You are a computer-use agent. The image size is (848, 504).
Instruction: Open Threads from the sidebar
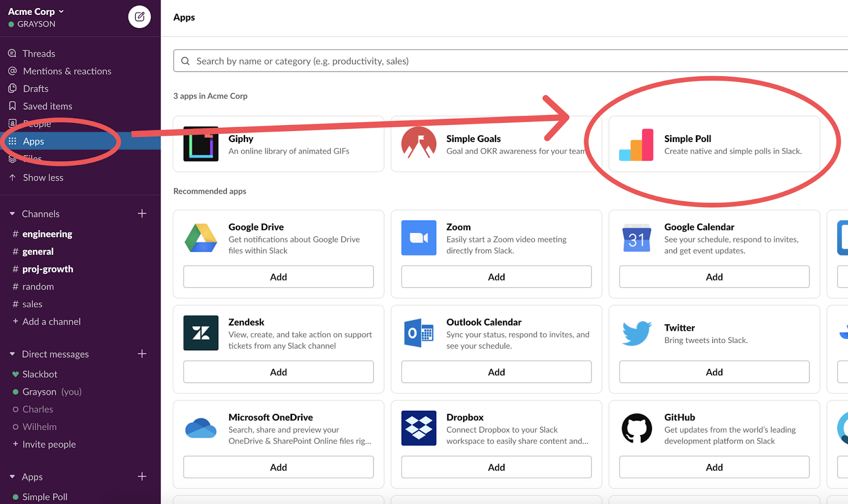pos(38,54)
